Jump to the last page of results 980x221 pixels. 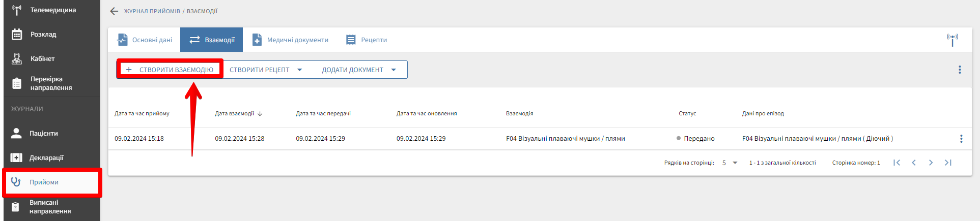pos(948,163)
